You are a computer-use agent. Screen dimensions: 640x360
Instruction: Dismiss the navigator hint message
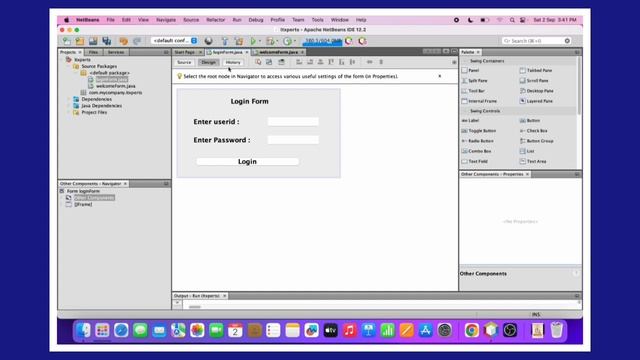pos(440,76)
